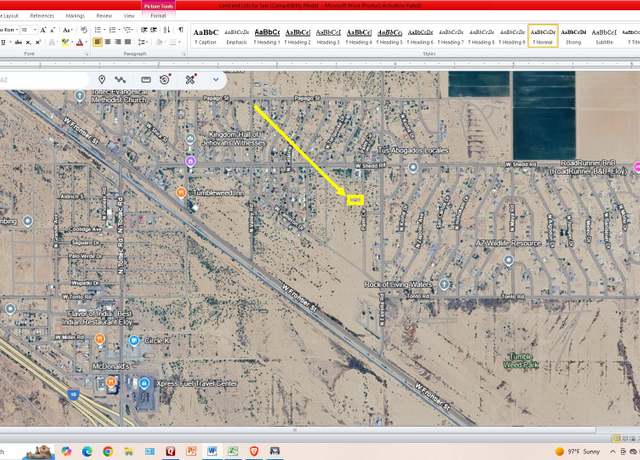
Task: Click the map search field
Action: click(x=43, y=80)
